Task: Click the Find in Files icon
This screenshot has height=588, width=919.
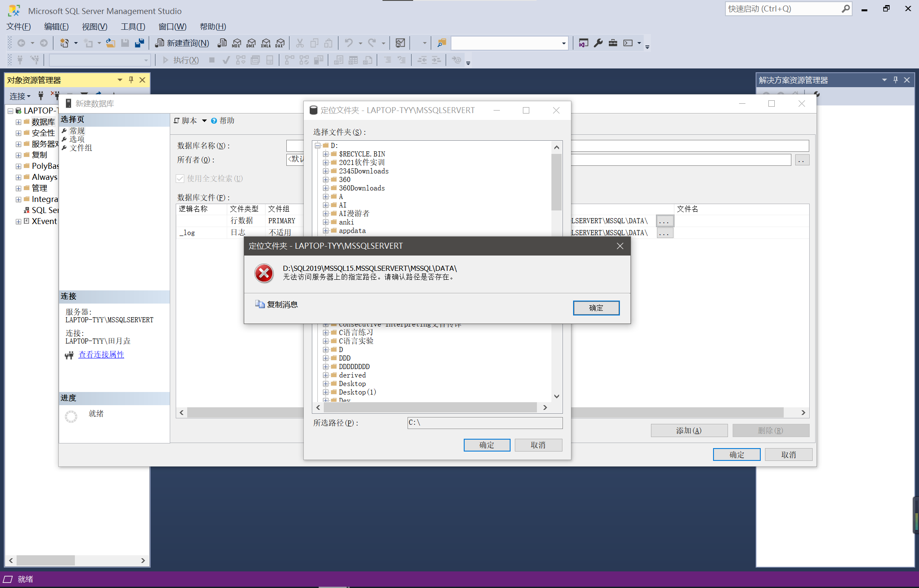Action: click(x=442, y=43)
